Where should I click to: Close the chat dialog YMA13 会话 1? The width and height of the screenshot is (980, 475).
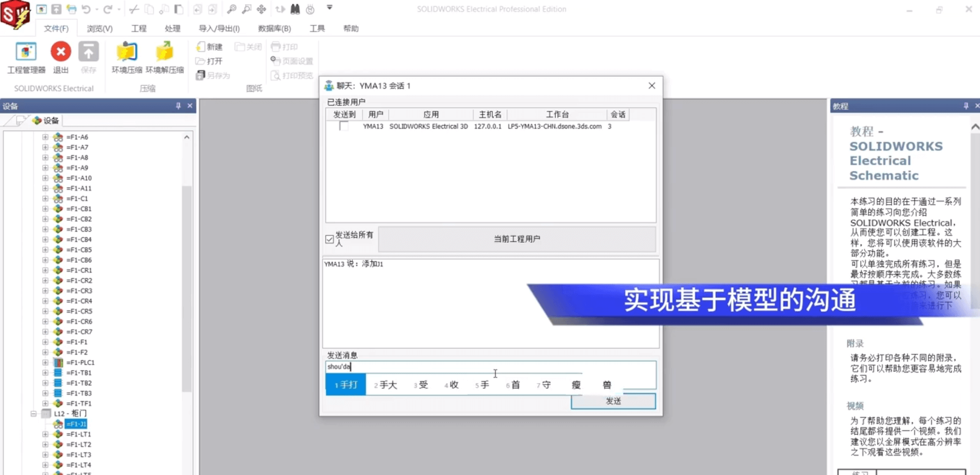click(651, 86)
